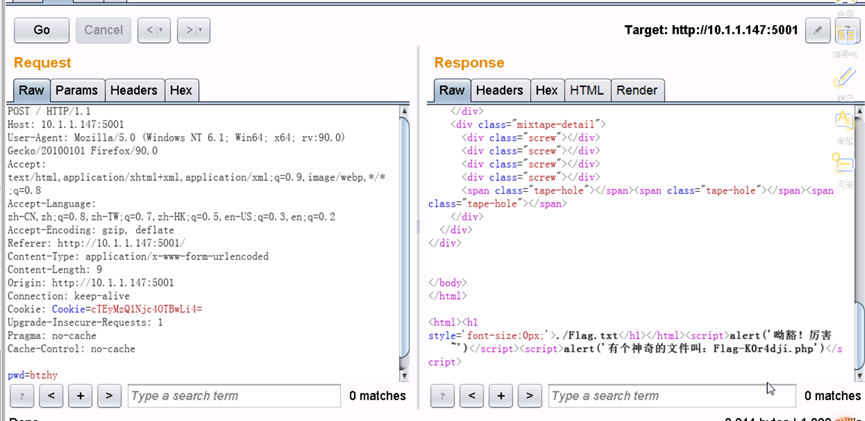Click the Cookie value cTEyMzQ1Njc4OTBwLi4=
Viewport: 865px width, 421px height.
(147, 310)
